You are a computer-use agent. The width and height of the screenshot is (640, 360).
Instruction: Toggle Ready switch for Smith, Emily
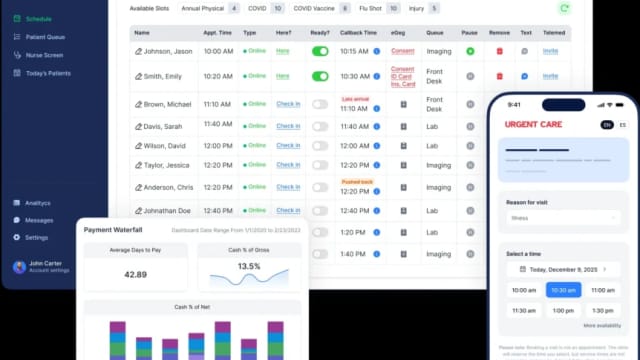coord(320,76)
